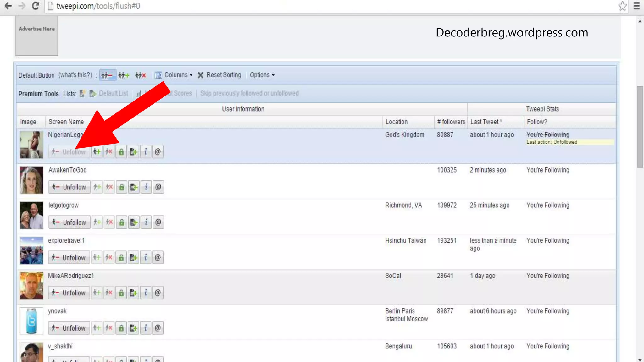Unfollow AwakenToGod

point(69,187)
